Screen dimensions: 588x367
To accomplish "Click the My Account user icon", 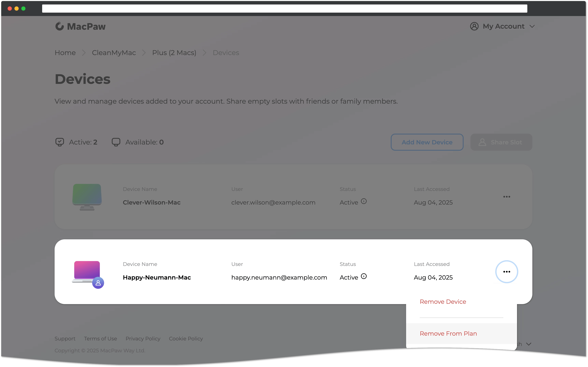I will (474, 26).
